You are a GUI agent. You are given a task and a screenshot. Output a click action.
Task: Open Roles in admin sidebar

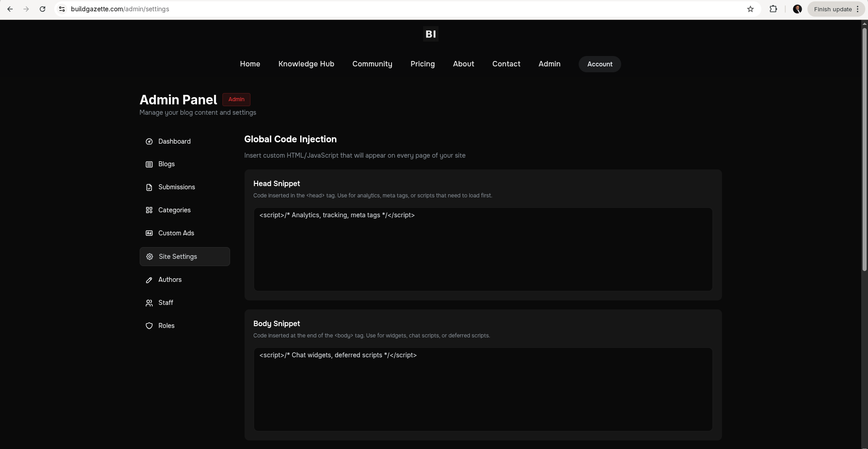point(184,326)
